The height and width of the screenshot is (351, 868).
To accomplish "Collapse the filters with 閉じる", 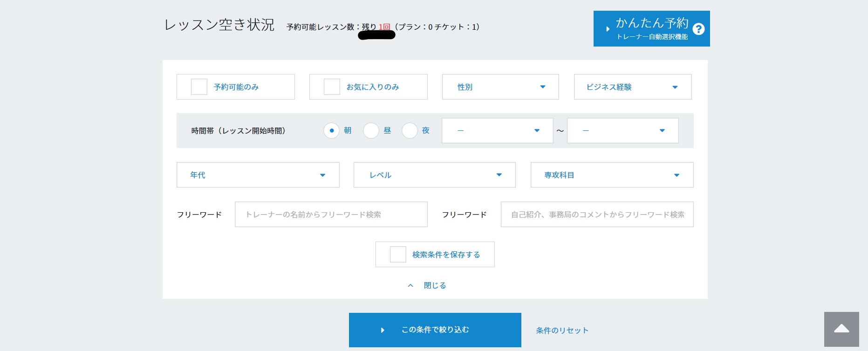I will click(x=434, y=285).
